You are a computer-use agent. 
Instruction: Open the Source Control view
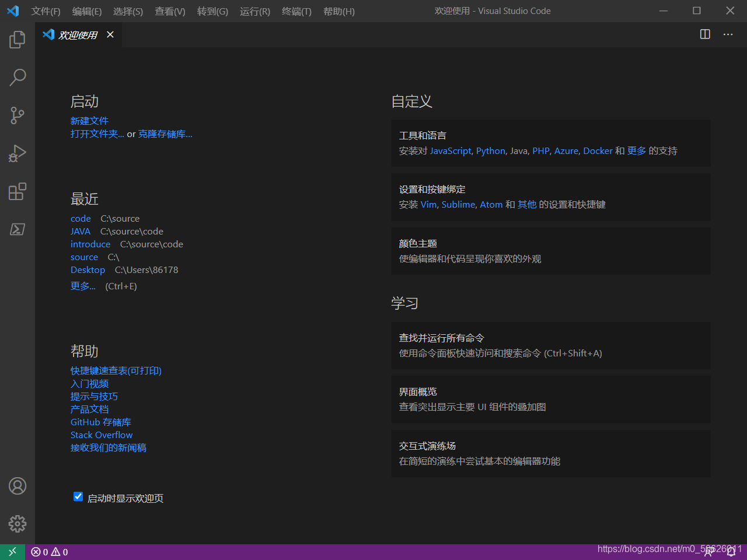18,115
